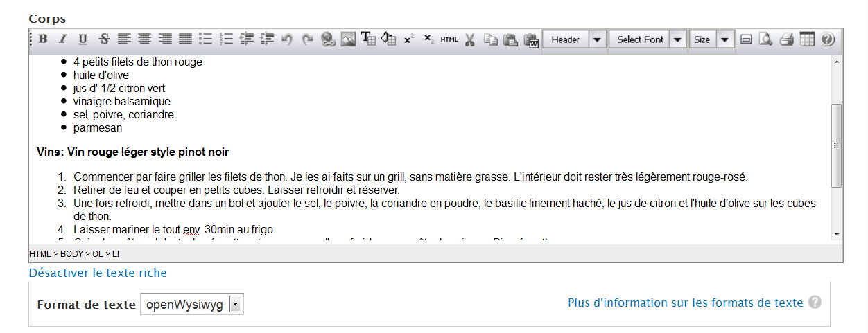Toggle strikethrough text formatting
Image resolution: width=868 pixels, height=333 pixels.
104,39
